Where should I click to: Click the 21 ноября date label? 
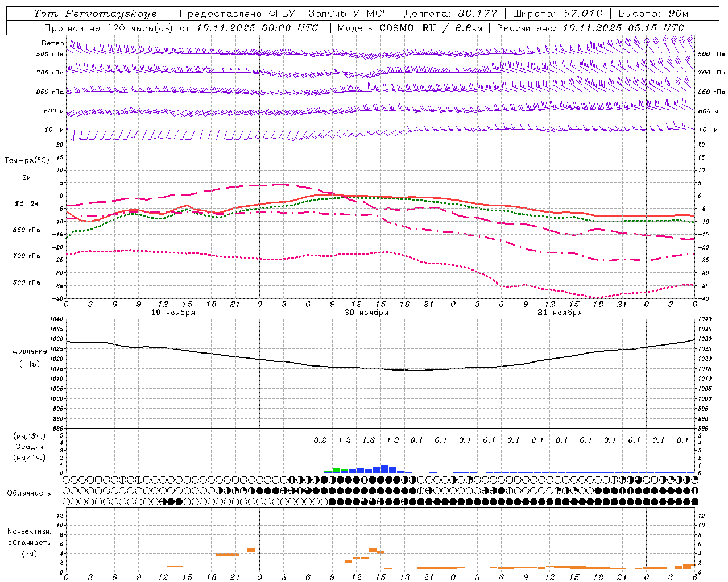tap(560, 313)
